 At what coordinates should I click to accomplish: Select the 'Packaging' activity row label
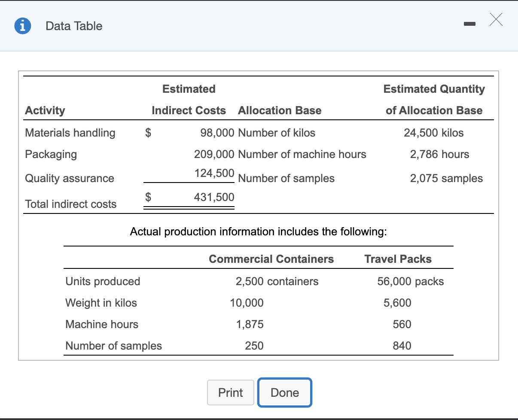click(51, 154)
